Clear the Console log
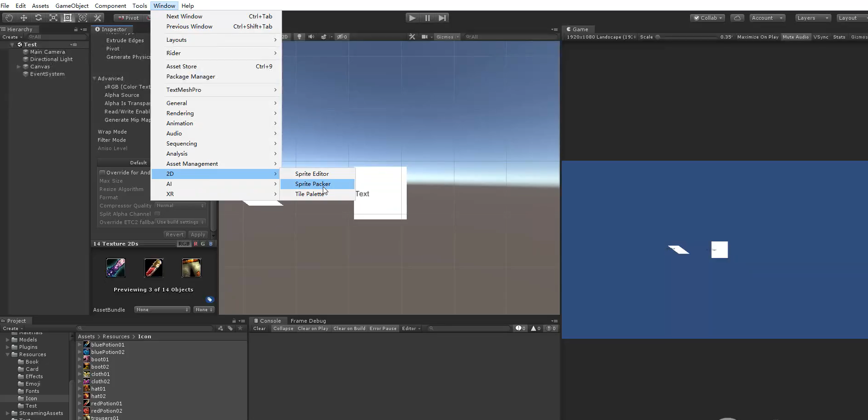 (x=259, y=328)
